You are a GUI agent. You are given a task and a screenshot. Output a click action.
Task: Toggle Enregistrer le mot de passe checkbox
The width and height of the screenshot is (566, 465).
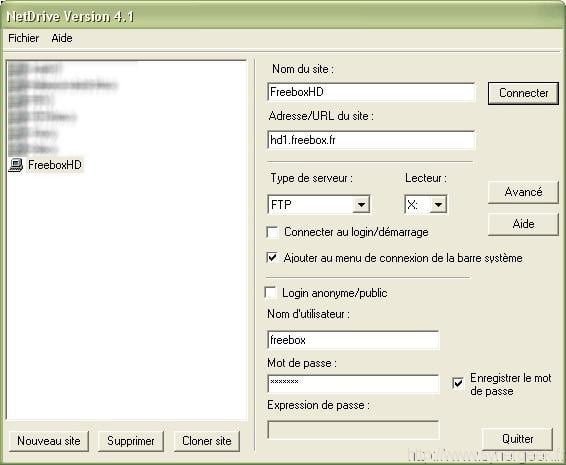pos(458,383)
